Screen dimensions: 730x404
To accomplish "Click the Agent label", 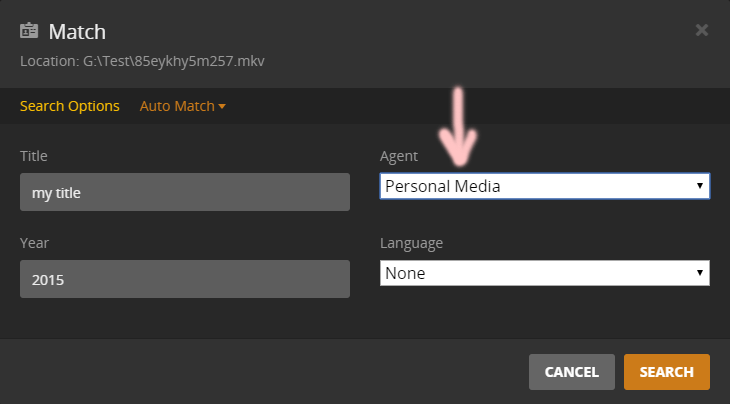I will 399,156.
